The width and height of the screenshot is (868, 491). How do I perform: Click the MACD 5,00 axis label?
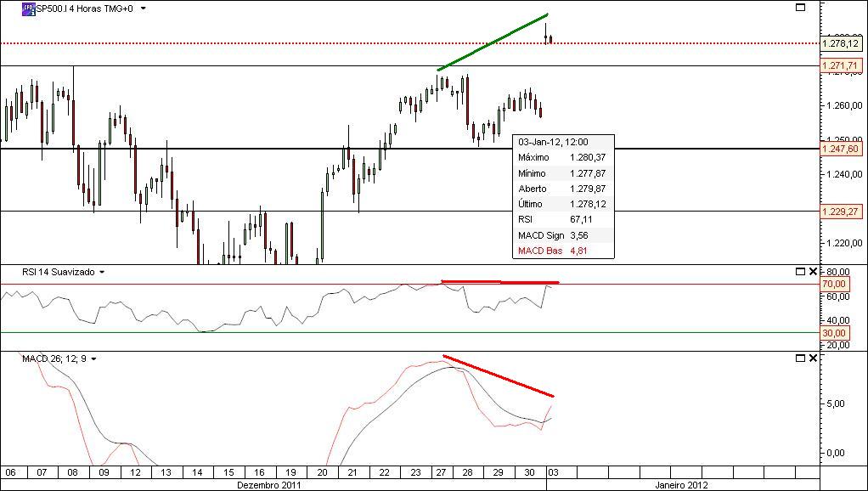(x=836, y=404)
